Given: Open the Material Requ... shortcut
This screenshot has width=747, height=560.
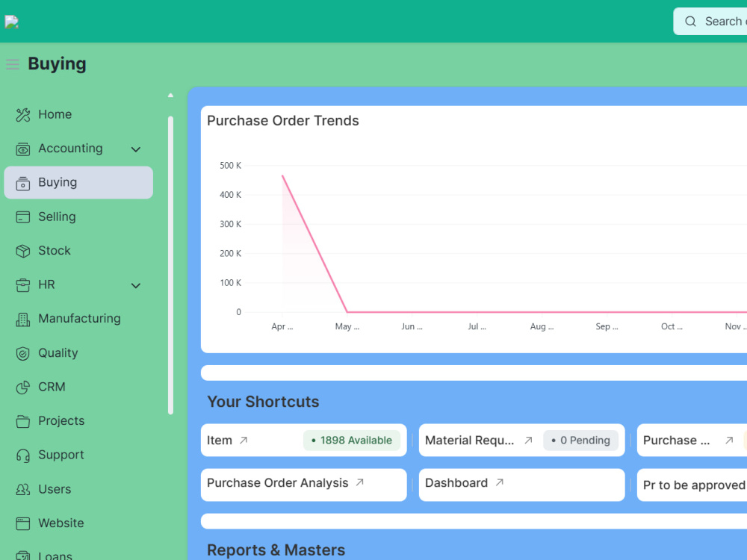Looking at the screenshot, I should tap(521, 440).
